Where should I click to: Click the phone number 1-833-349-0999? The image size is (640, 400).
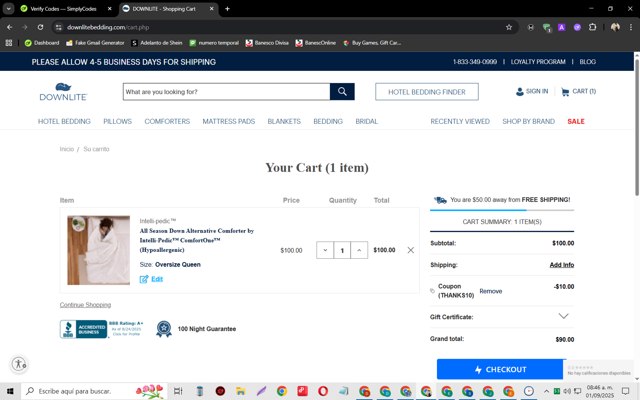click(475, 62)
